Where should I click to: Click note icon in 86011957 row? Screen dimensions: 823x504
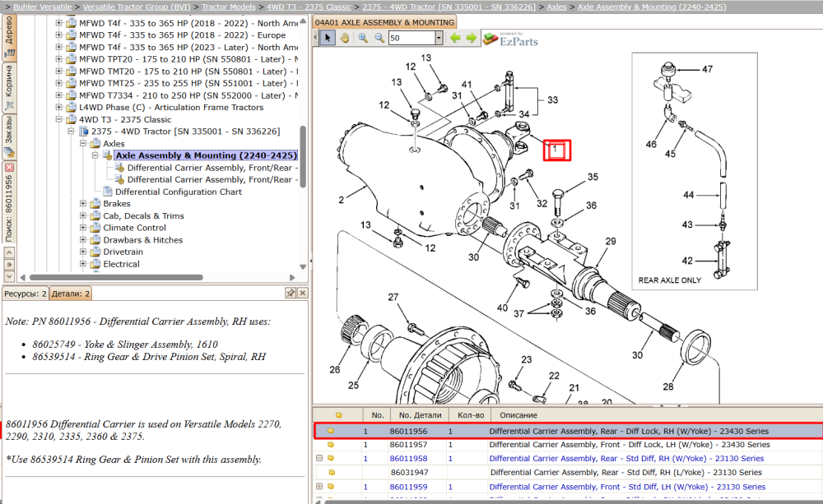pos(331,444)
